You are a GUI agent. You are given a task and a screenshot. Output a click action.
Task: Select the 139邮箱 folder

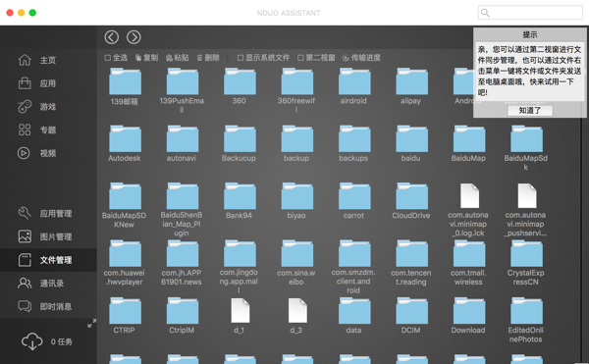(125, 81)
